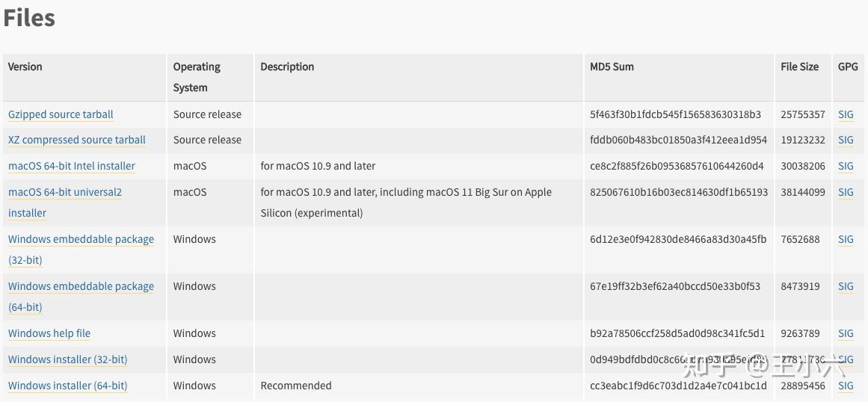
Task: Click SIG for Windows installer (64-bit)
Action: [846, 386]
